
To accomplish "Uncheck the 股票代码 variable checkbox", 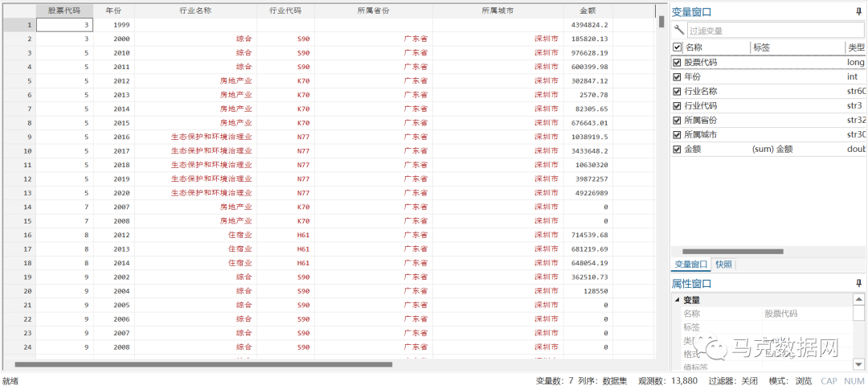I will pos(677,63).
